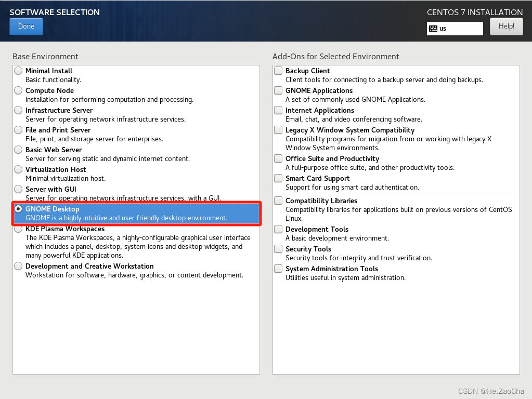Tick the Internet Applications checkbox

click(x=278, y=110)
